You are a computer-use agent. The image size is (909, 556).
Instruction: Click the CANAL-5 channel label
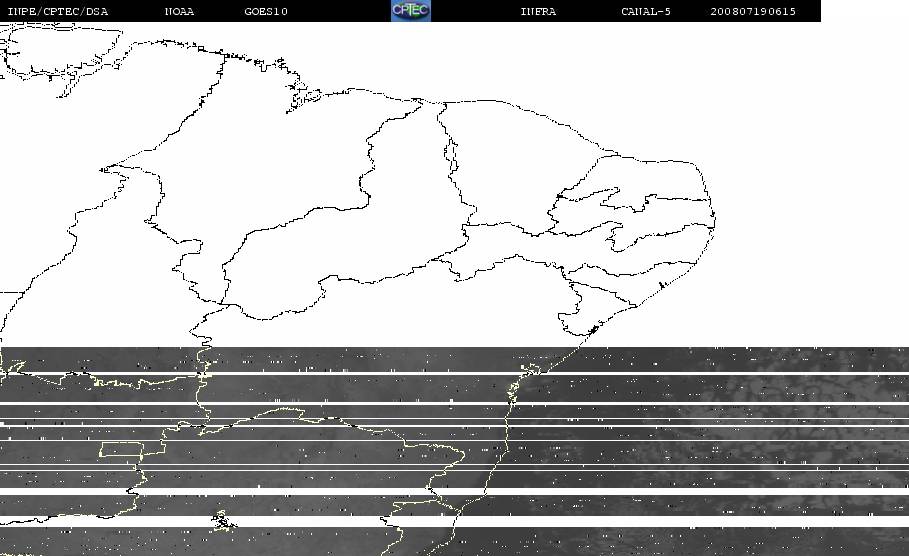[646, 11]
